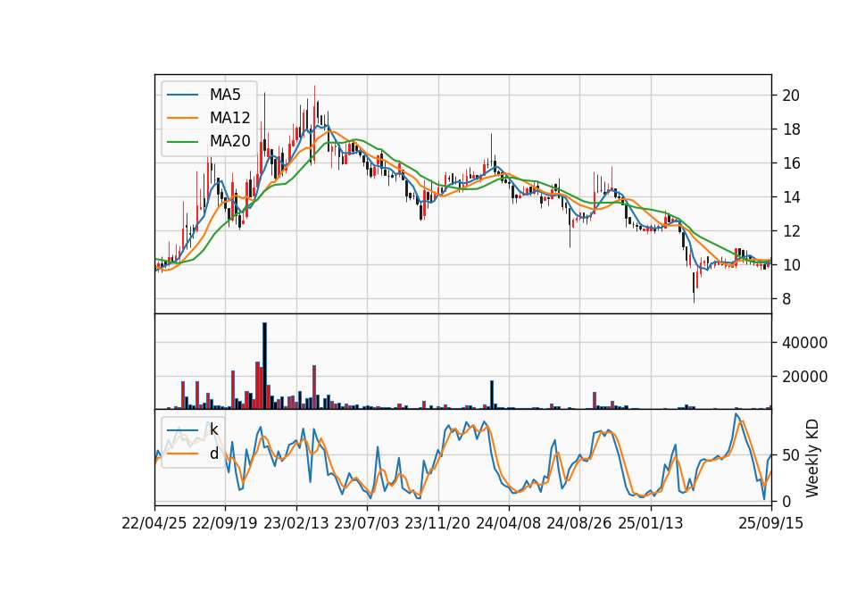Click the 23/07/03 date tick label
Viewport: 857px width, 616px height.
click(367, 524)
